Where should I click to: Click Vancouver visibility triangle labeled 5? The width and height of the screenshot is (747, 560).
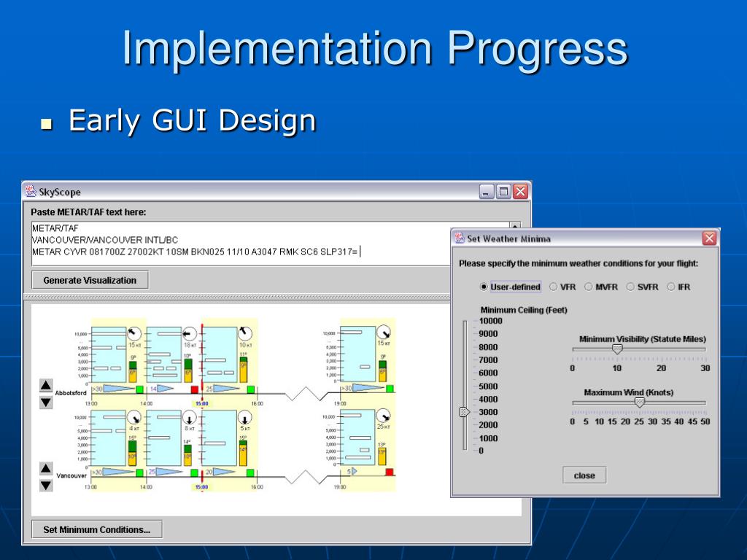click(x=354, y=472)
